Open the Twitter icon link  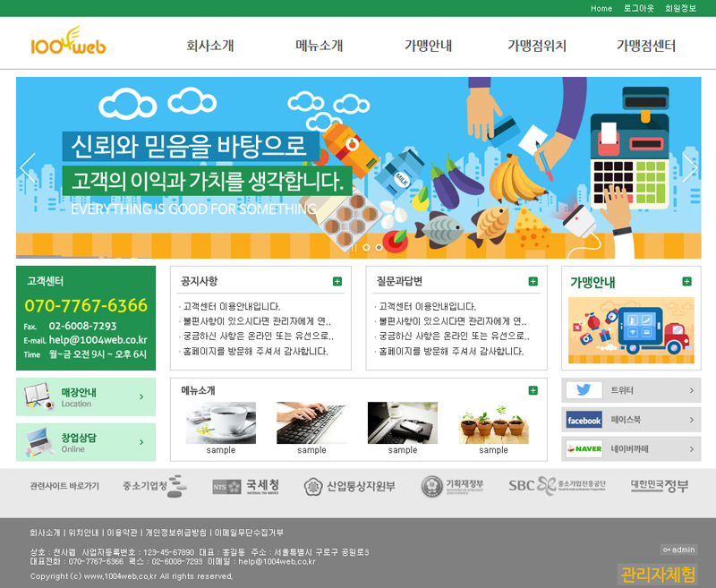(x=584, y=390)
